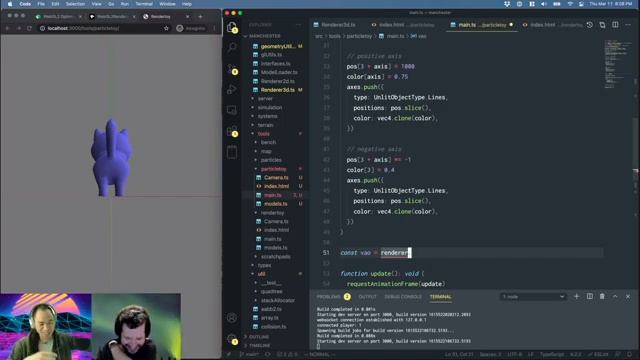Switch to the Renderer3d.ts editor tab
640x360 pixels.
click(x=338, y=25)
